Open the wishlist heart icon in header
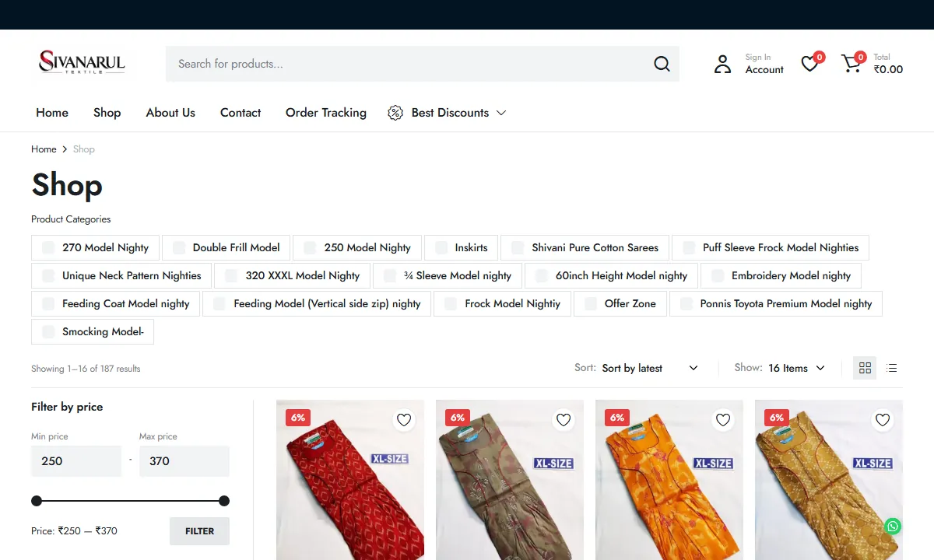The image size is (934, 560). pyautogui.click(x=809, y=64)
